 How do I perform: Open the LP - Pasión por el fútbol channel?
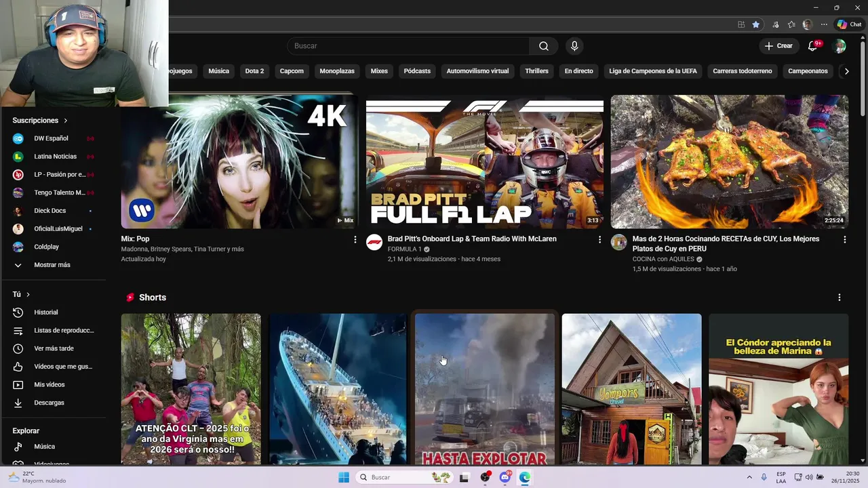[x=54, y=174]
